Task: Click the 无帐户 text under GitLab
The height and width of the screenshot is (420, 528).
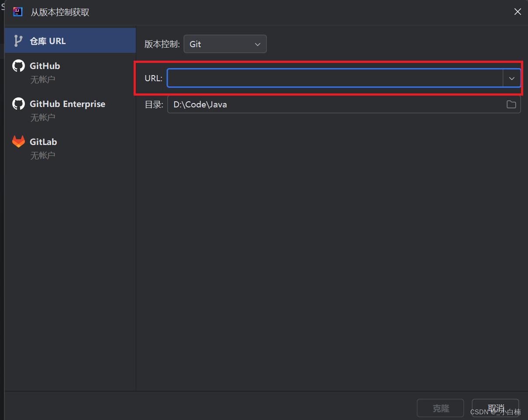Action: coord(43,155)
